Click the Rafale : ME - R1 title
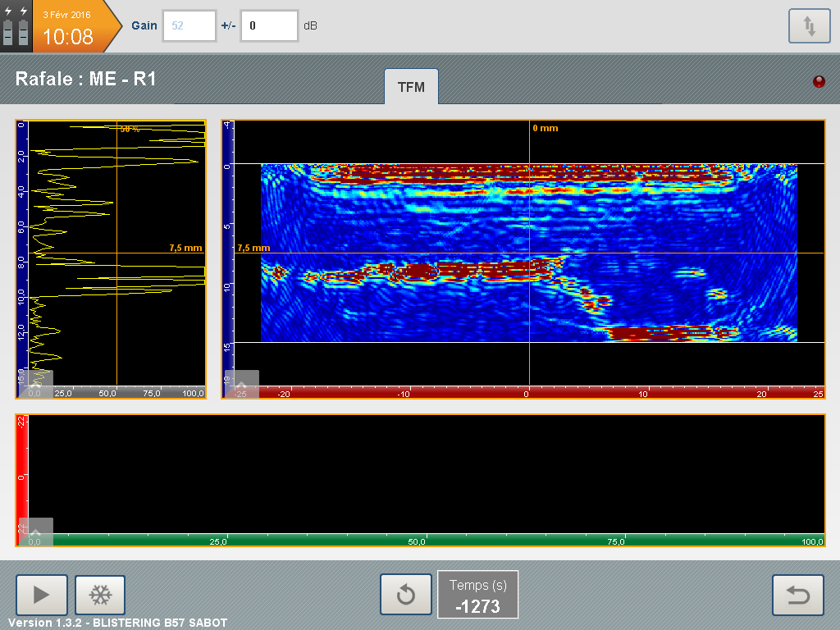 pos(86,80)
